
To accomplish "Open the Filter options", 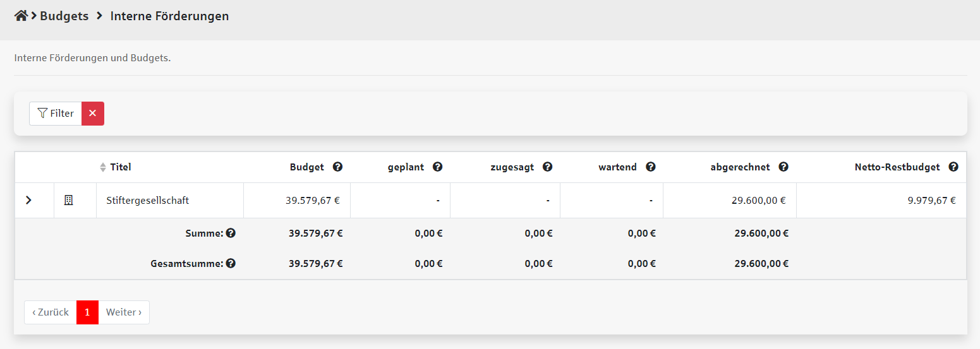I will click(x=56, y=114).
